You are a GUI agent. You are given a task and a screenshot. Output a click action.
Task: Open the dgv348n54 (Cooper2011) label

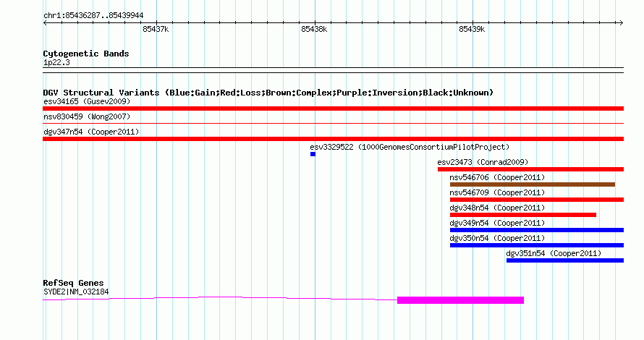coord(497,208)
